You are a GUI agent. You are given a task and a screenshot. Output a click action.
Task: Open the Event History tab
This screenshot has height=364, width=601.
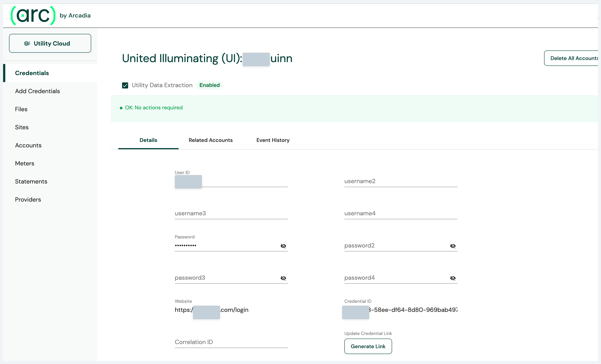(273, 140)
